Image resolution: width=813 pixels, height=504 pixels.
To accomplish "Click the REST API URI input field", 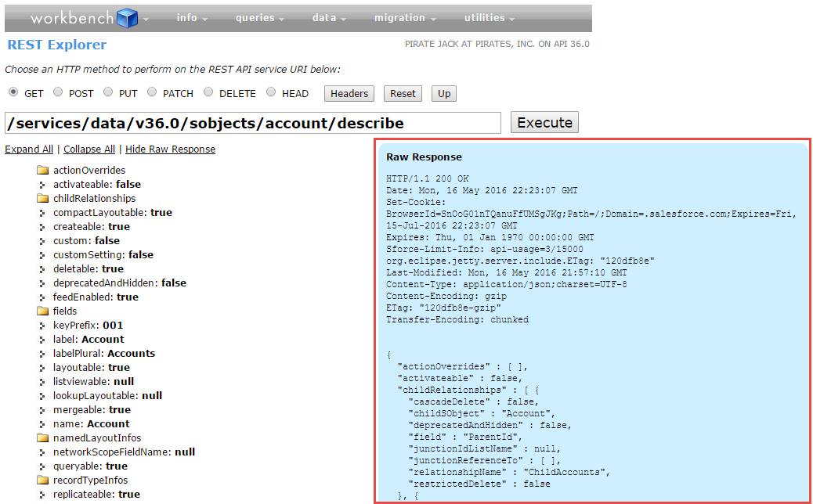I will [x=253, y=123].
